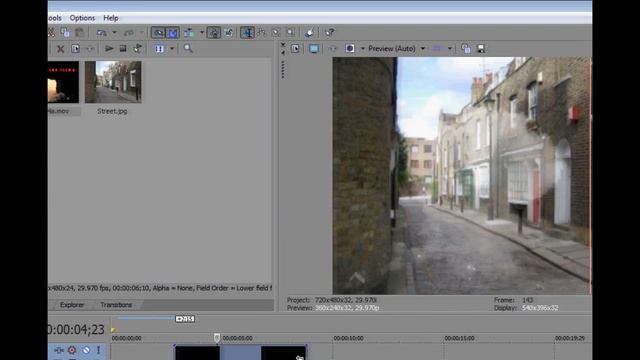Click the icon left of What's This help
The image size is (640, 360).
(x=310, y=32)
